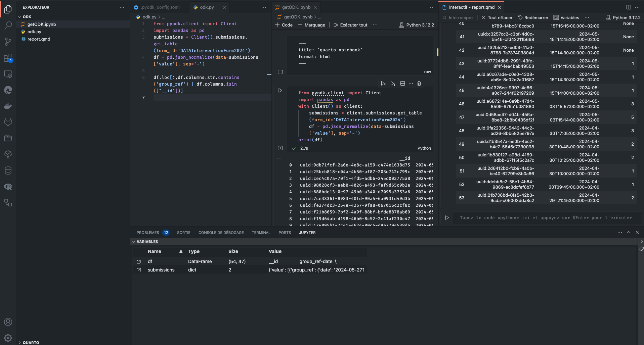The height and width of the screenshot is (345, 644).
Task: Switch to the Terminal panel tab
Action: (x=261, y=233)
